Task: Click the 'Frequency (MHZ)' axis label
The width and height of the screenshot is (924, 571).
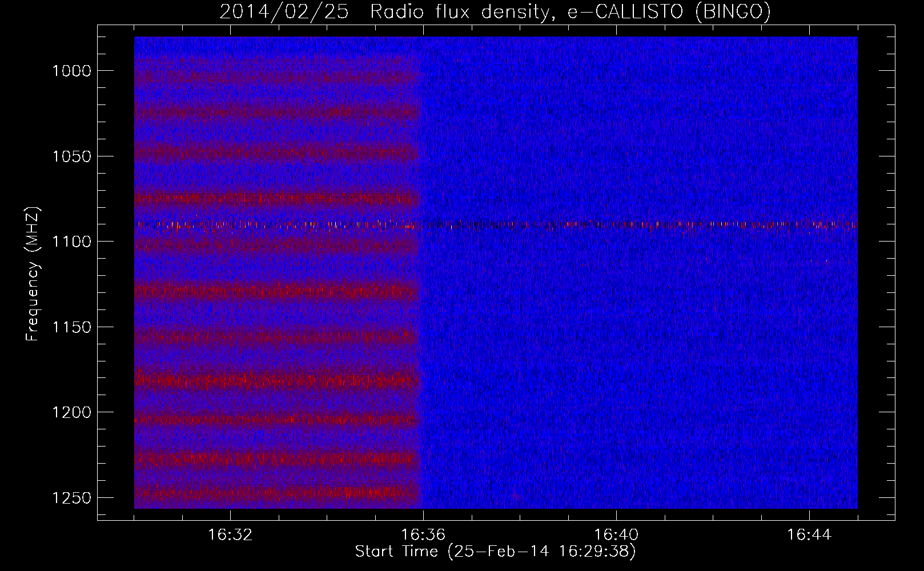Action: (33, 274)
